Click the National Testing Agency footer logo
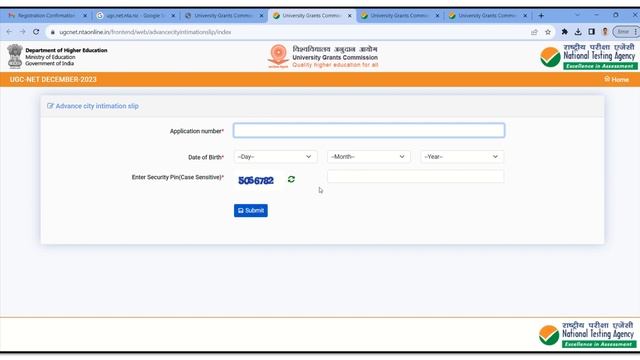This screenshot has height=360, width=640. tap(587, 334)
